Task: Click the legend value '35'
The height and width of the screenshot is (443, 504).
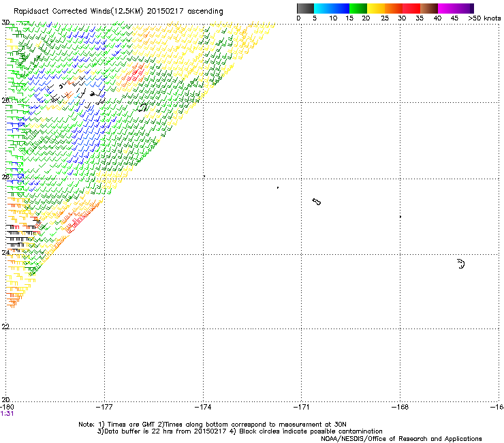Action: coord(420,18)
